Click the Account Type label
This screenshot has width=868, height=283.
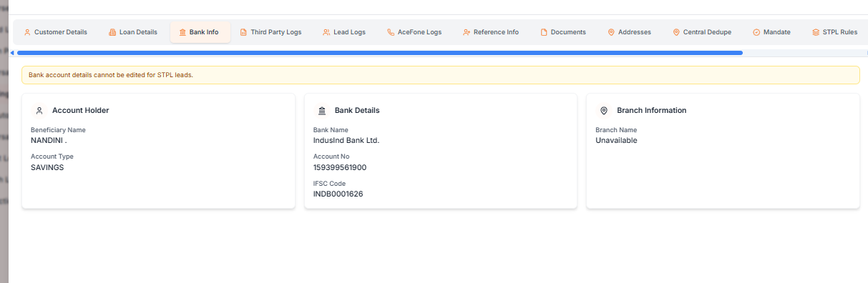(52, 157)
